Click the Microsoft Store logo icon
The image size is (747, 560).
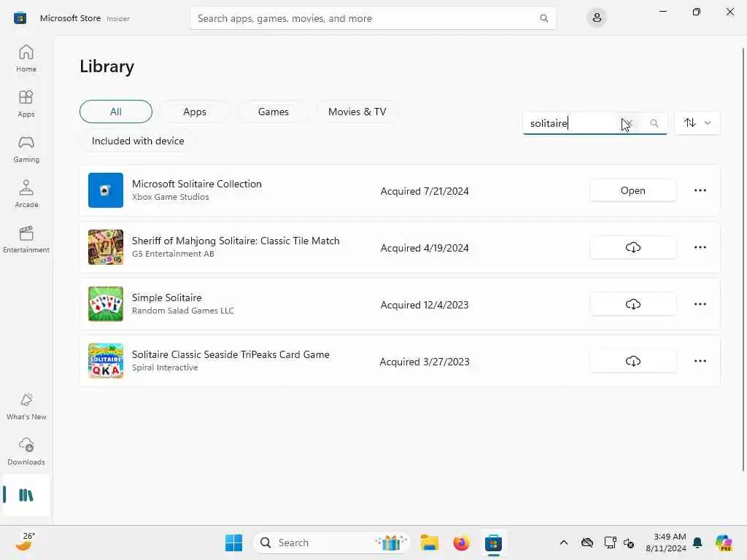point(20,18)
